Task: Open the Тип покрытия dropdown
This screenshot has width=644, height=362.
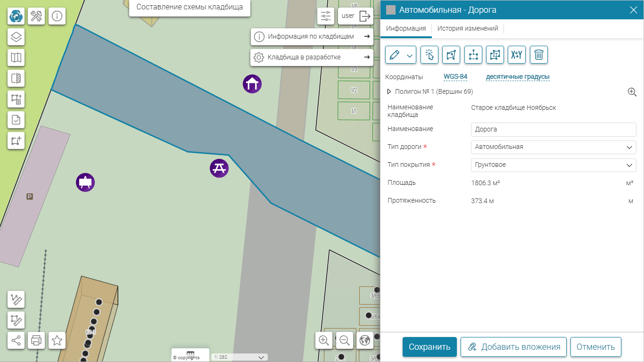Action: [x=553, y=165]
